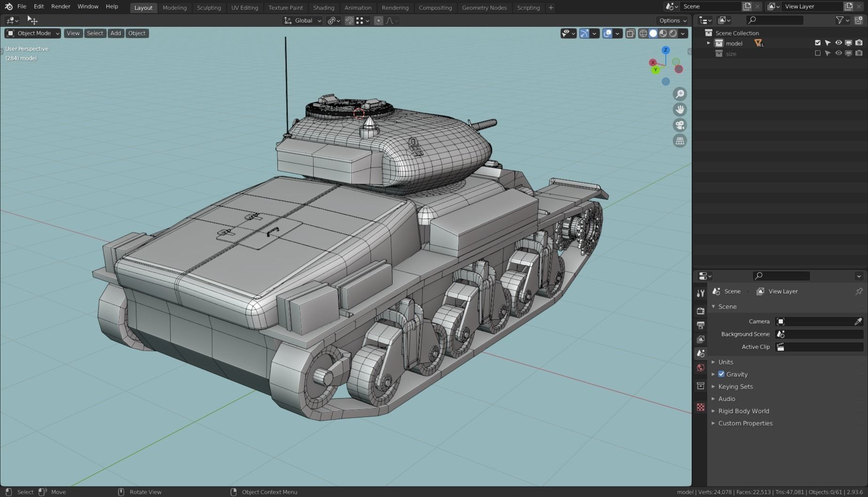Toggle render visibility for model collection

tap(859, 43)
